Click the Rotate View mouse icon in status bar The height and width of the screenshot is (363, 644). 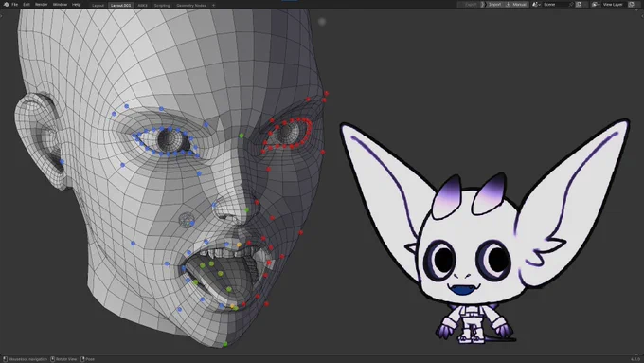click(x=53, y=359)
